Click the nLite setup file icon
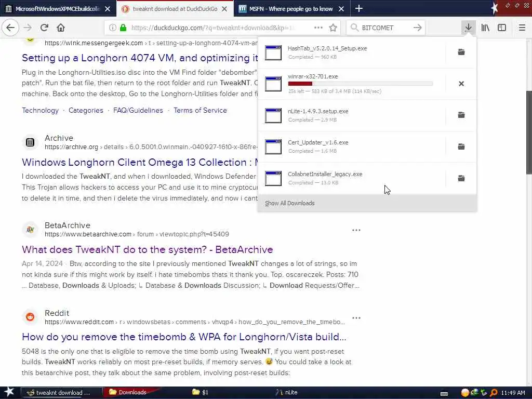Viewport: 532px width, 399px height. (273, 115)
